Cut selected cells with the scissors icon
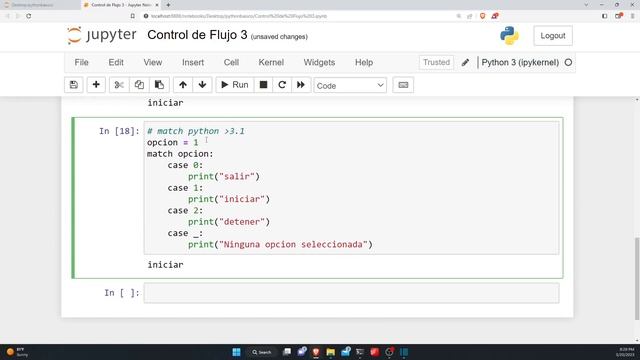 [x=119, y=85]
